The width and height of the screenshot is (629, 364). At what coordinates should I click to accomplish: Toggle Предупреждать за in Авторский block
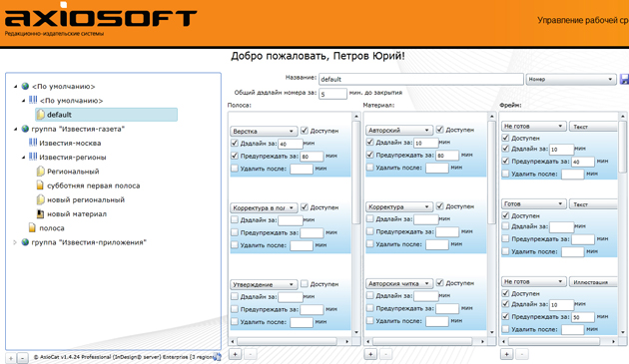pos(370,155)
